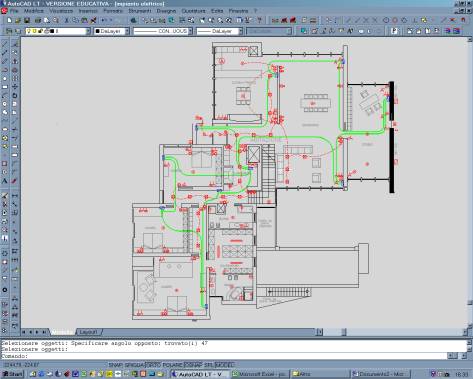Switch to the Layout1 tab
473x379 pixels.
point(88,332)
